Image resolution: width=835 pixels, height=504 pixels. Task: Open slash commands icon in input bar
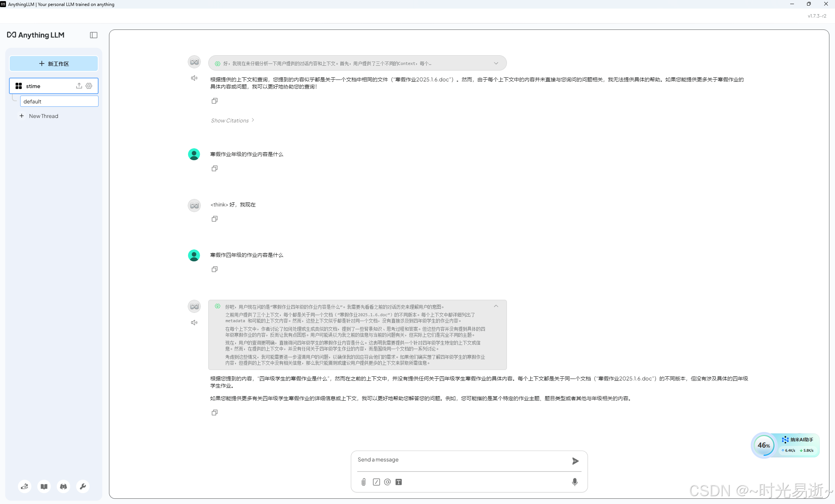coord(376,482)
